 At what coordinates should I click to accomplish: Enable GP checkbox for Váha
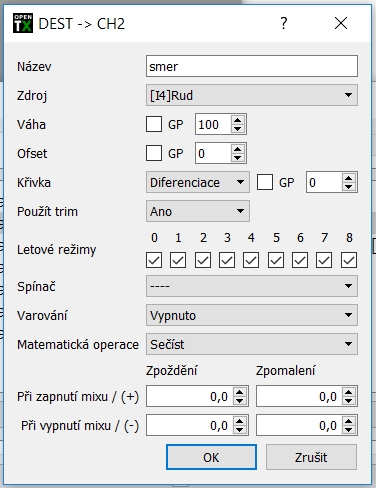point(154,124)
